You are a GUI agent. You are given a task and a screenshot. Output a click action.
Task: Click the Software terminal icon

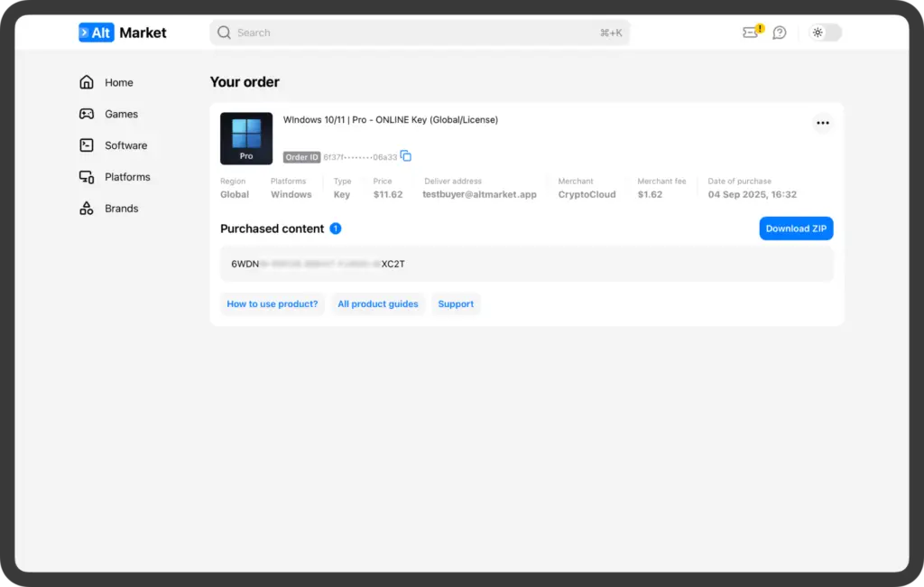coord(87,145)
